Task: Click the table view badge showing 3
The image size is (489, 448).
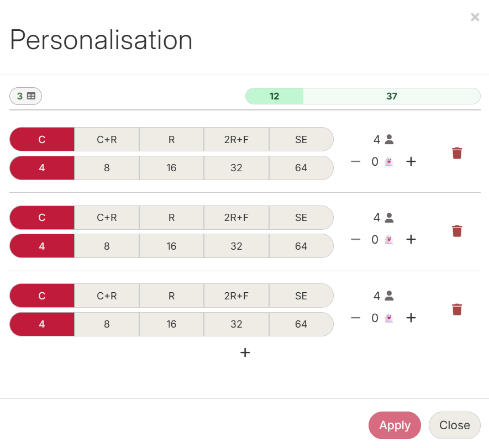Action: (x=25, y=96)
